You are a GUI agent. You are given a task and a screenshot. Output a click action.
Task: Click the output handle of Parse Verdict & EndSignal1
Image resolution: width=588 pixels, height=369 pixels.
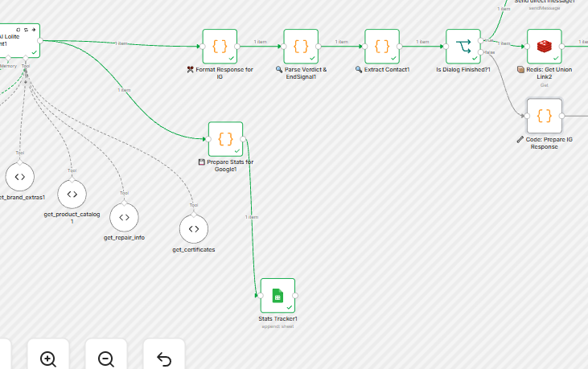point(319,47)
